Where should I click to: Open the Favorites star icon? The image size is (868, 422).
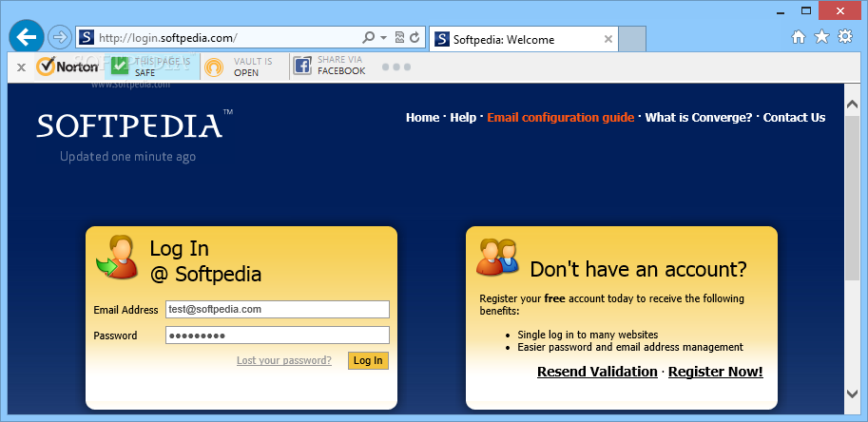click(x=822, y=37)
